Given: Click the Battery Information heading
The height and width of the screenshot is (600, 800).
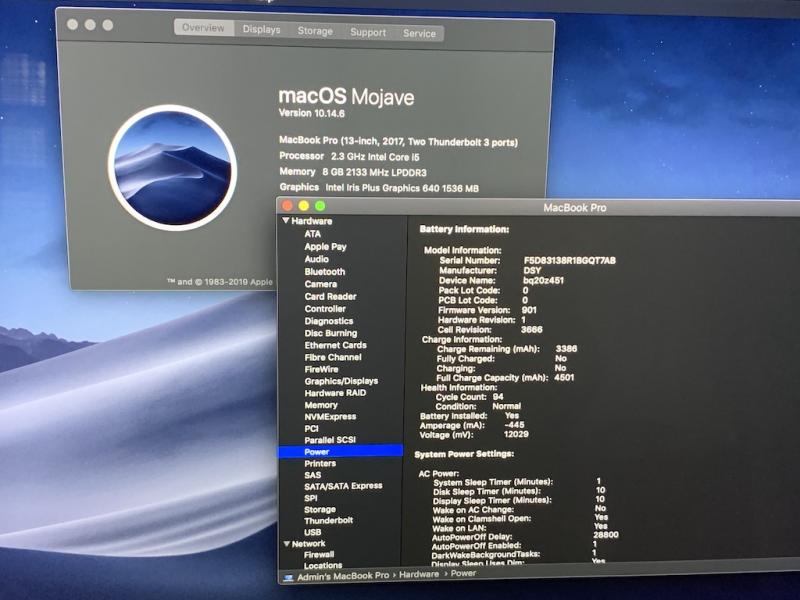Looking at the screenshot, I should tap(464, 230).
